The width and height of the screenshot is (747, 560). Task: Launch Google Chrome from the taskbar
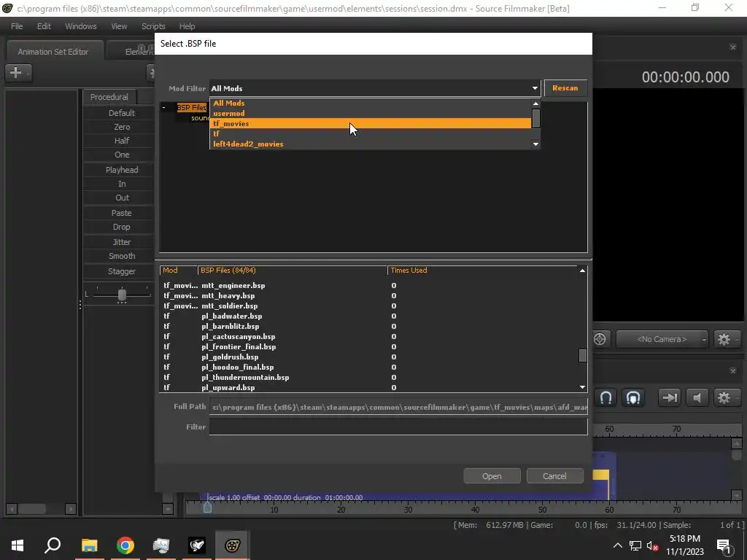(x=125, y=545)
